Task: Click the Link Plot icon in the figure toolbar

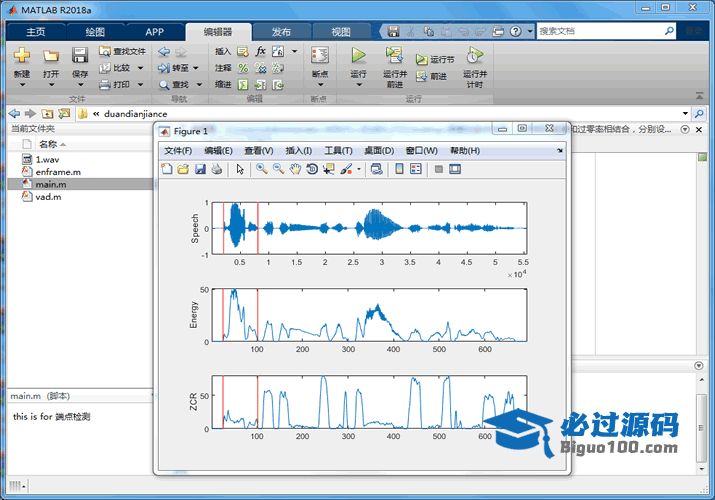Action: 376,169
